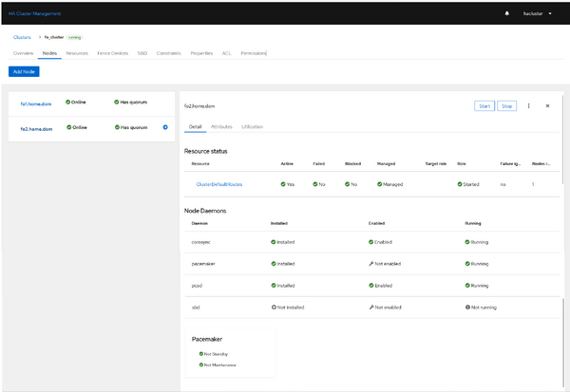This screenshot has width=570, height=392.
Task: Open the Attributes tab in node panel
Action: [x=221, y=127]
